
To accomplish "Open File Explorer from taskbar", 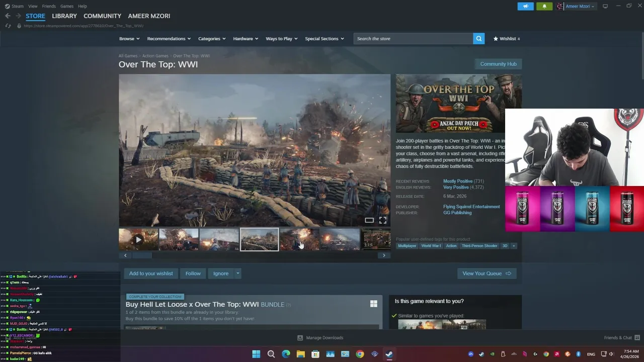I will (300, 354).
